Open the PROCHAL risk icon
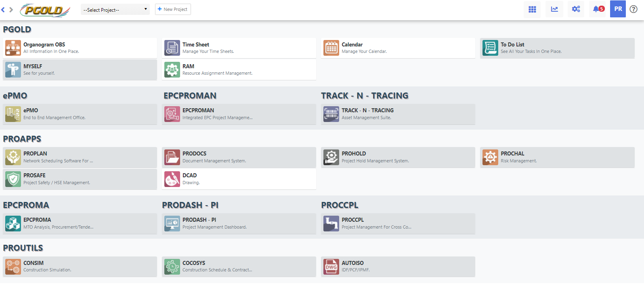 (490, 157)
